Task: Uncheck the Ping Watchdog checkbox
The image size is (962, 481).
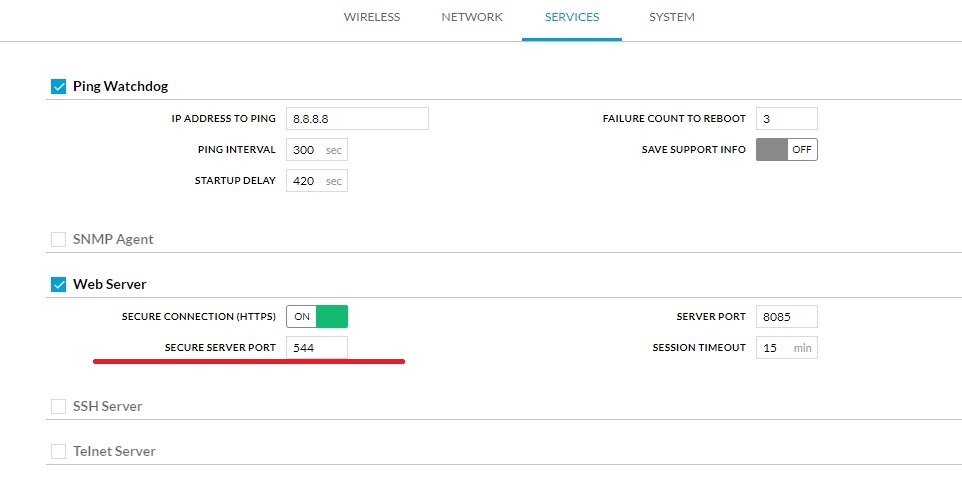Action: [x=58, y=87]
